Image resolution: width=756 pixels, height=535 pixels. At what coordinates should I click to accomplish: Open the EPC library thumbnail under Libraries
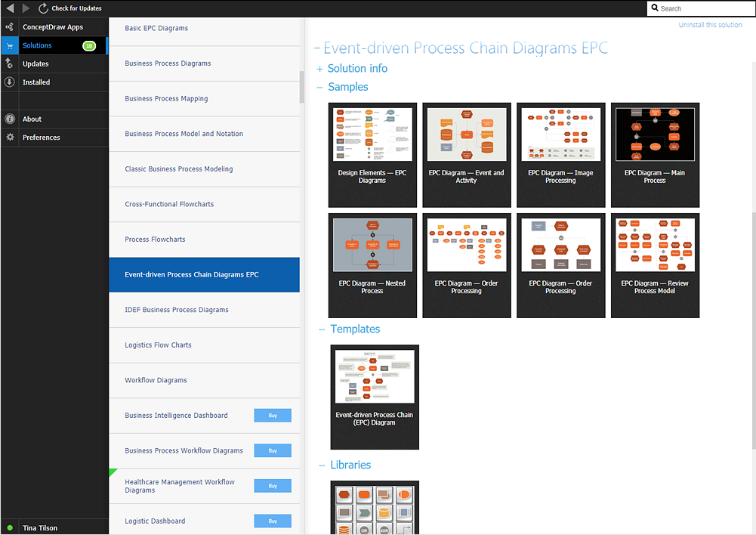click(375, 508)
